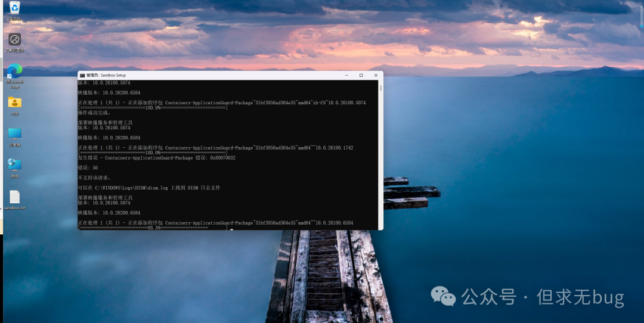This screenshot has width=644, height=323.
Task: Click the 88.5% progress bar in the console
Action: [x=153, y=228]
